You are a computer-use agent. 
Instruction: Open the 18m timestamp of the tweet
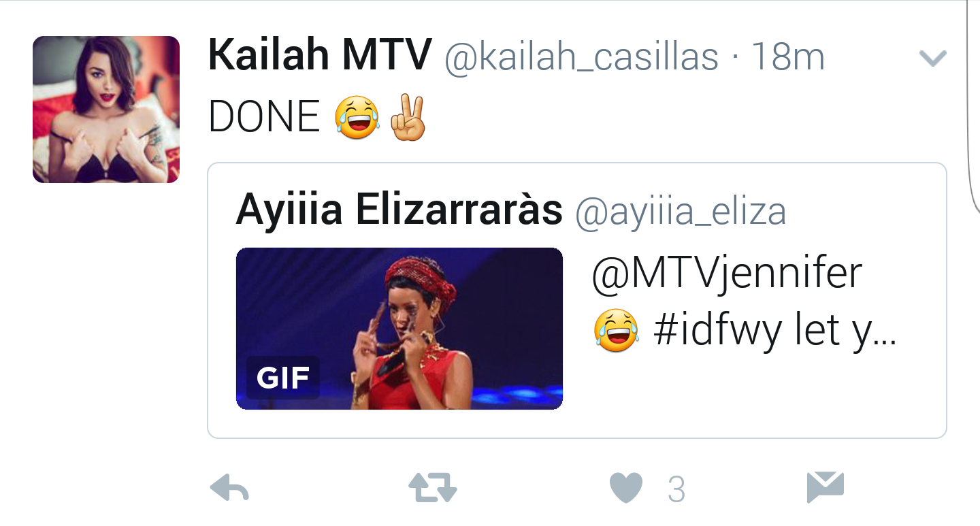[x=787, y=57]
